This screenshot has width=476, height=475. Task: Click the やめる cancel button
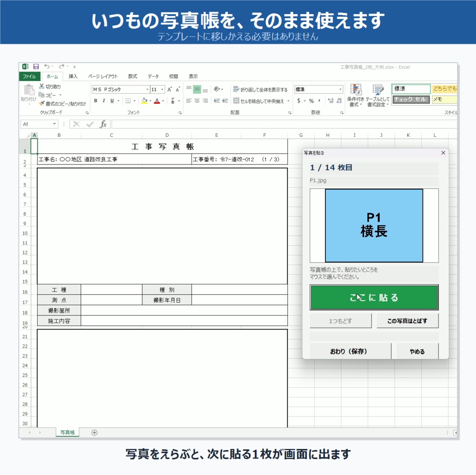tap(417, 351)
